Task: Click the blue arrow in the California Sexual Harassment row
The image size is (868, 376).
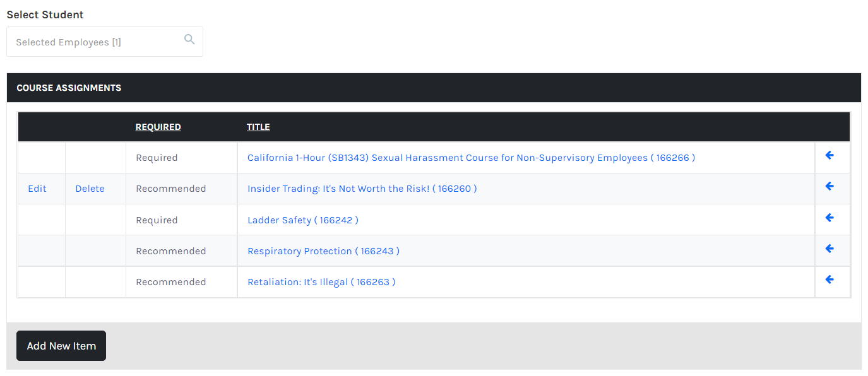Action: coord(829,155)
